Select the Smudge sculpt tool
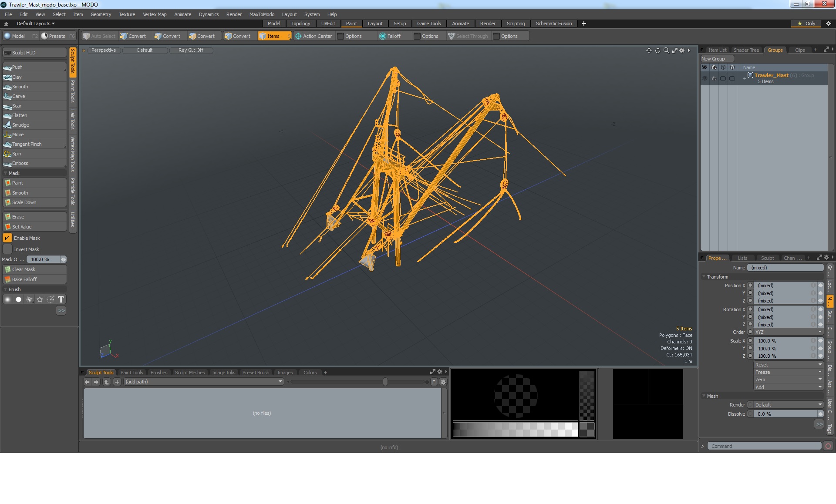Image resolution: width=836 pixels, height=504 pixels. point(34,125)
